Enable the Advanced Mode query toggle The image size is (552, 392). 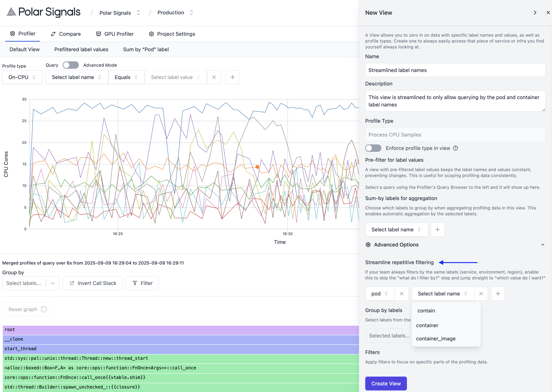(x=71, y=65)
